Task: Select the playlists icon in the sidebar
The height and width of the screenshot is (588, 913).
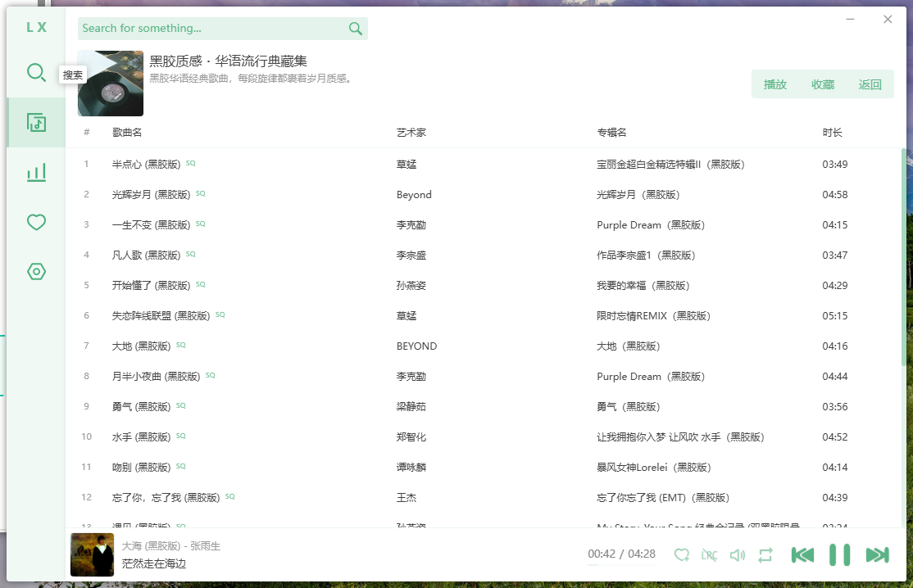Action: point(36,122)
